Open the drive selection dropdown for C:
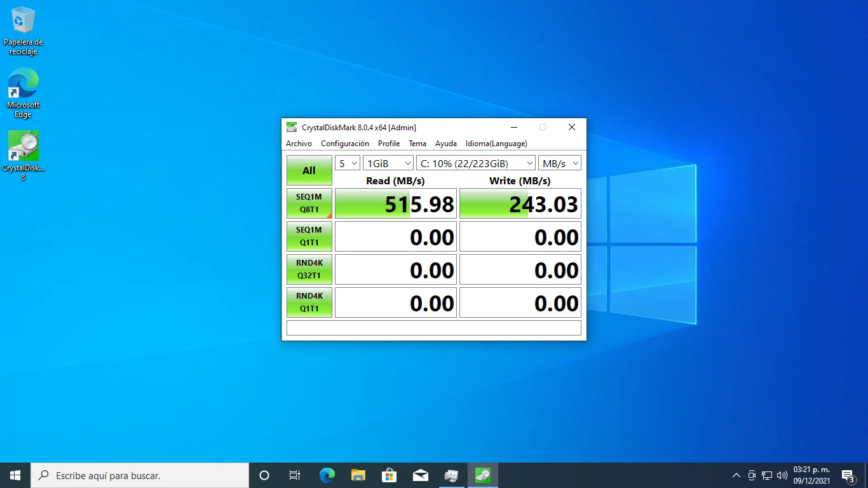Viewport: 868px width, 488px height. (475, 163)
